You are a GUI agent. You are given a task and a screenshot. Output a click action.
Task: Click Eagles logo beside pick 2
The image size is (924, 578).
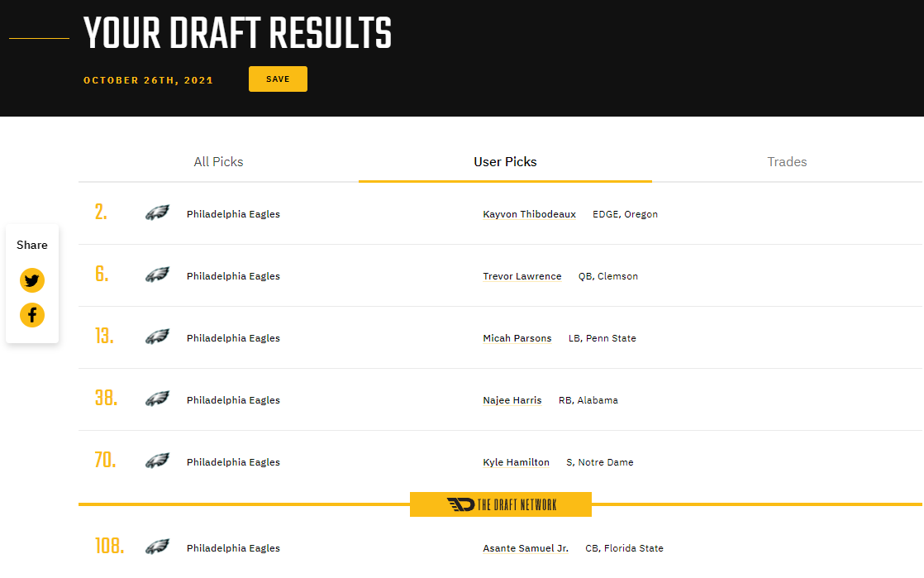[157, 213]
